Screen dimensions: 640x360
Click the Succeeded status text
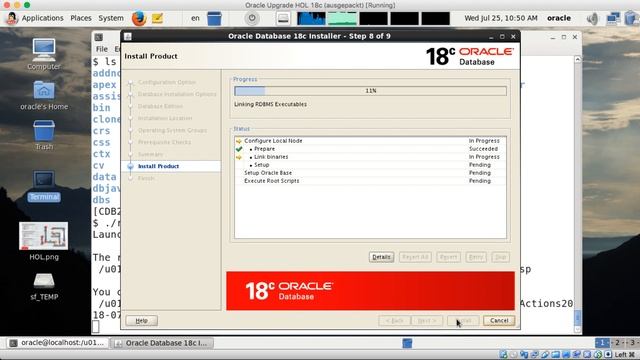[x=483, y=149]
